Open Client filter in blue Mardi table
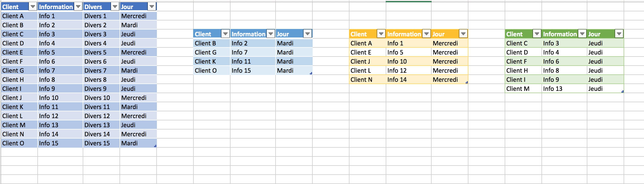 [225, 34]
